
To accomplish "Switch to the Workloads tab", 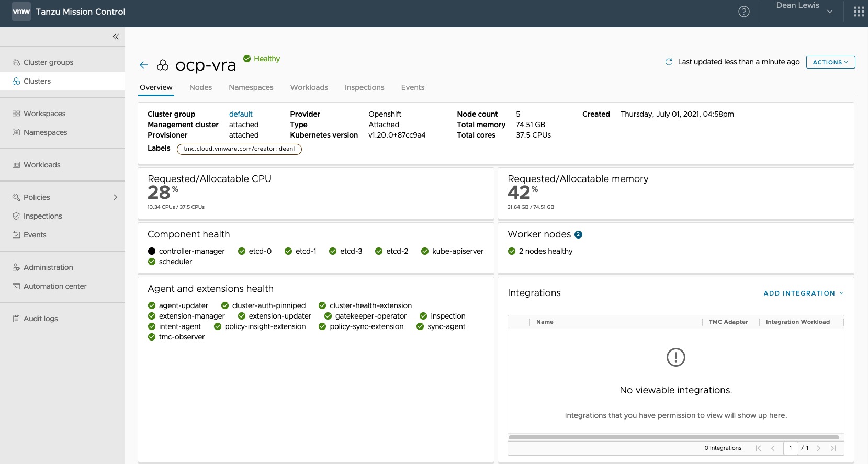I will tap(309, 87).
